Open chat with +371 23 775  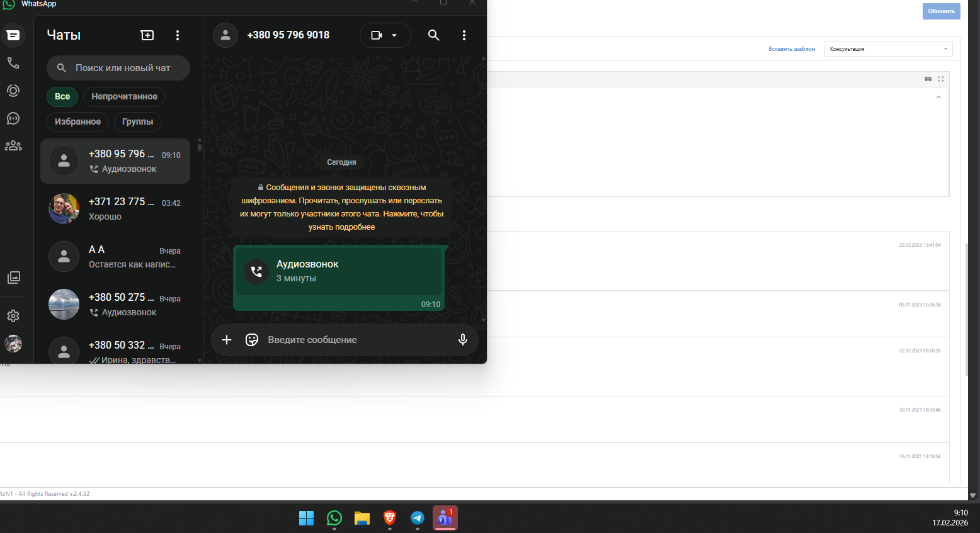click(115, 209)
